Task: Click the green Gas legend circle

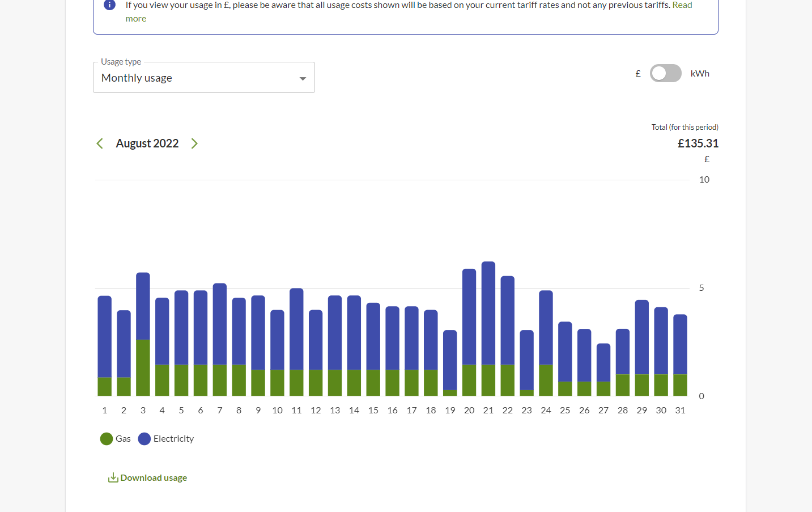Action: [107, 439]
